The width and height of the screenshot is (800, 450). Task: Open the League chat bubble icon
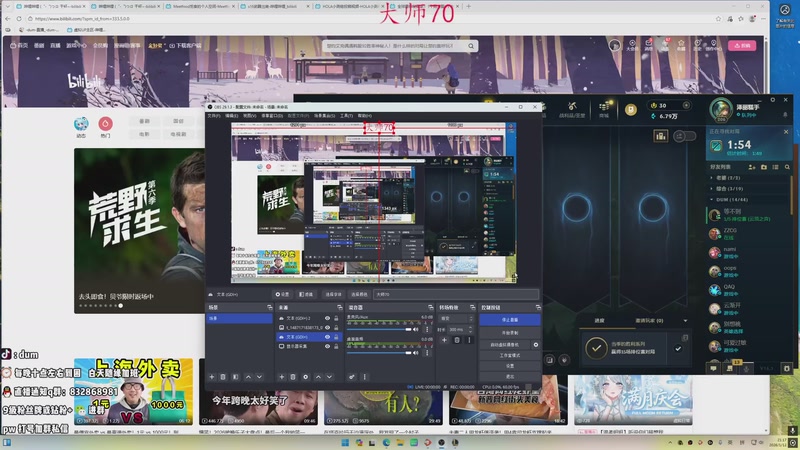coord(714,367)
